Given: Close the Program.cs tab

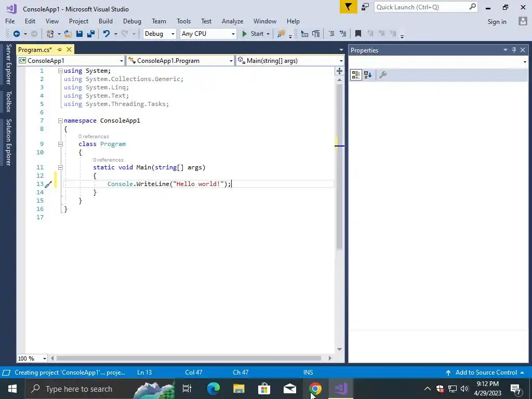Looking at the screenshot, I should pyautogui.click(x=69, y=49).
